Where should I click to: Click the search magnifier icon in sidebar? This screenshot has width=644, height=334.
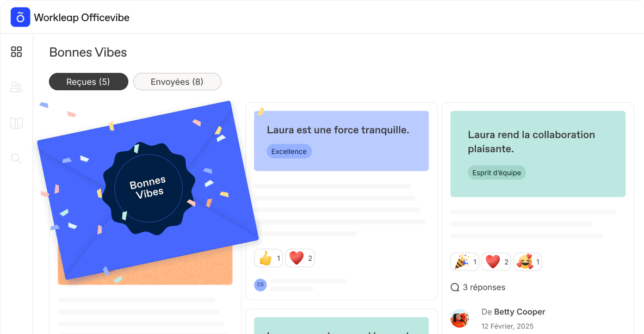16,159
